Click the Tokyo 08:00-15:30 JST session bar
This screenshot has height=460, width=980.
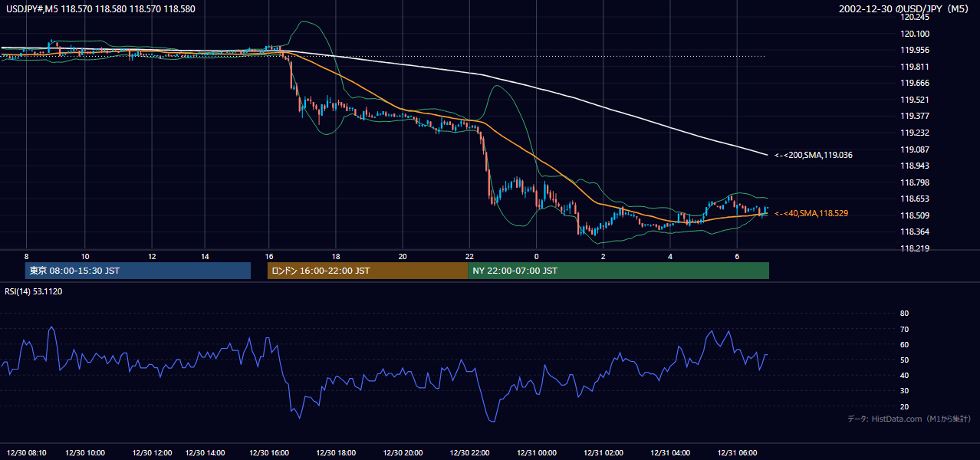138,271
